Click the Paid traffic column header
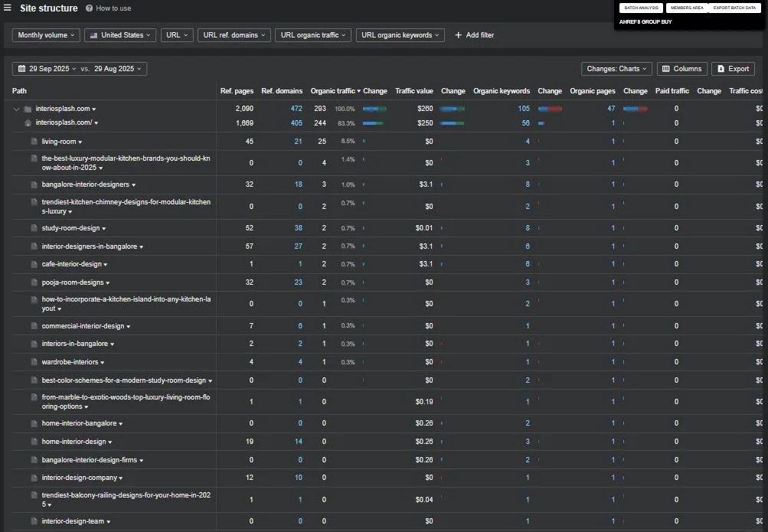This screenshot has height=532, width=768. 672,91
